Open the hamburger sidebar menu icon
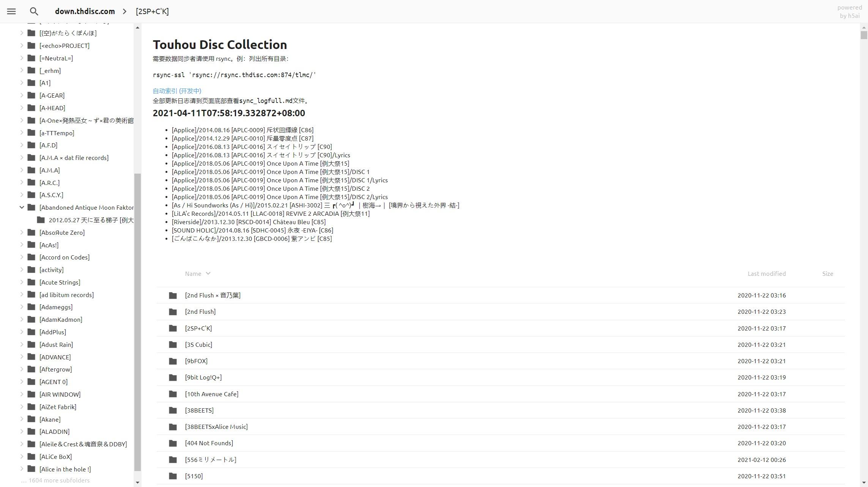 (x=11, y=11)
